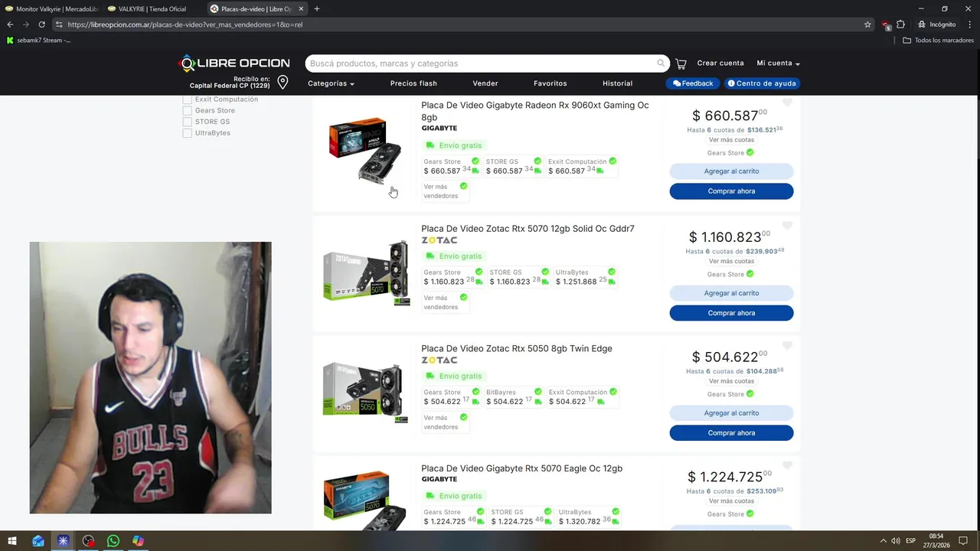This screenshot has width=980, height=551.
Task: Open the shopping cart icon
Action: 681,64
